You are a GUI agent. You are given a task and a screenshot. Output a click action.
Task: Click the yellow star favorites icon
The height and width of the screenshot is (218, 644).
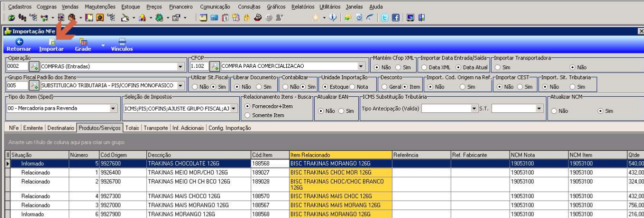click(316, 18)
